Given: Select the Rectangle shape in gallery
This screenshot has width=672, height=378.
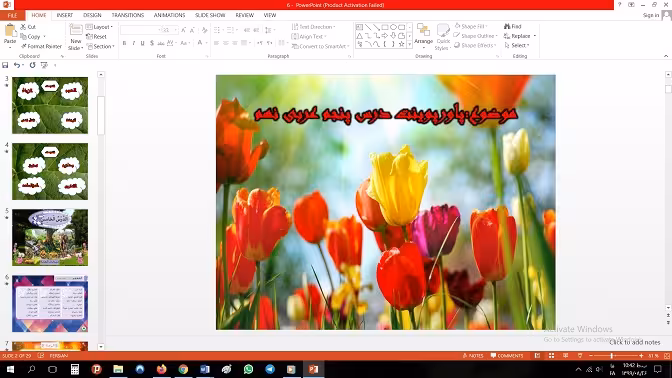Looking at the screenshot, I should pyautogui.click(x=385, y=27).
